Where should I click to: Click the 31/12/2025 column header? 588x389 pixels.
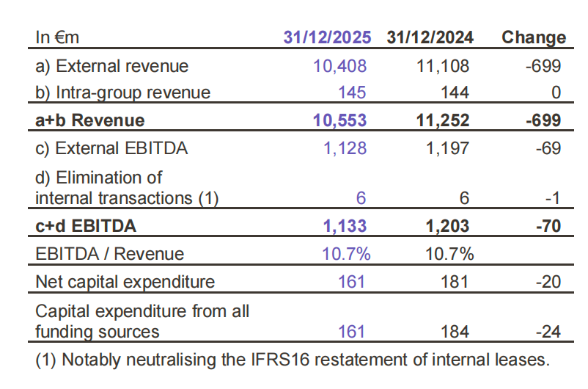coord(327,37)
